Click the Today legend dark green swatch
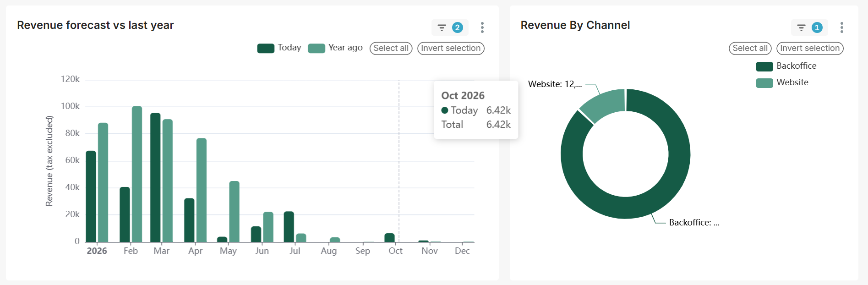Image resolution: width=868 pixels, height=285 pixels. click(266, 49)
